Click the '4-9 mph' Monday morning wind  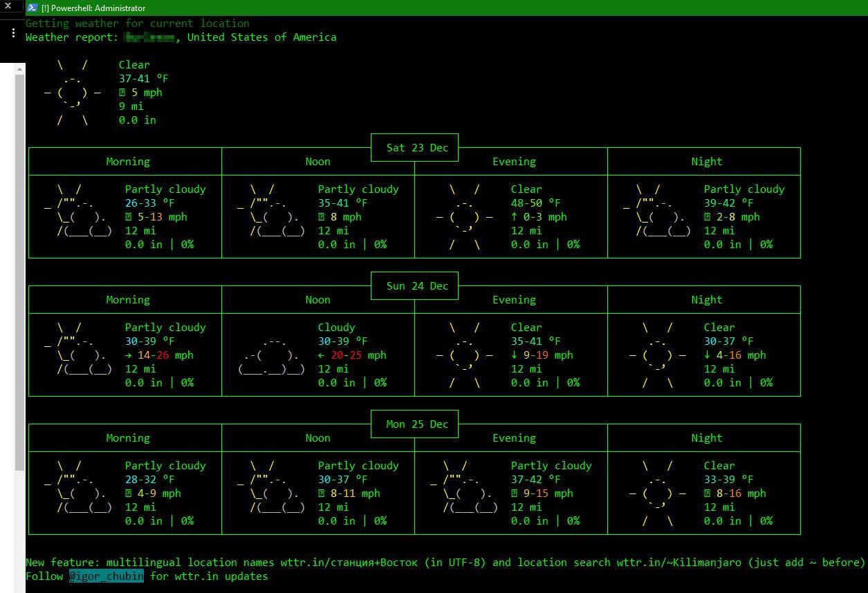click(159, 493)
